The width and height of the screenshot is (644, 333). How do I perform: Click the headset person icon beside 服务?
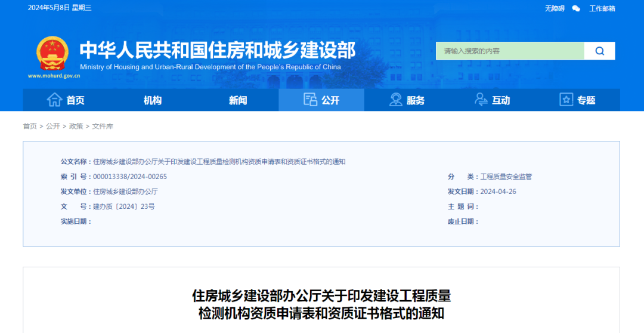click(x=395, y=100)
